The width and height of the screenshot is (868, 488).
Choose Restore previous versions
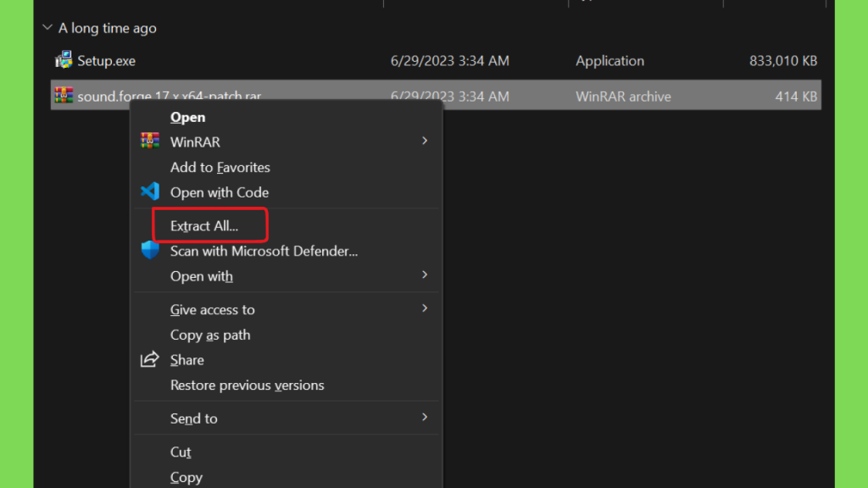(247, 385)
